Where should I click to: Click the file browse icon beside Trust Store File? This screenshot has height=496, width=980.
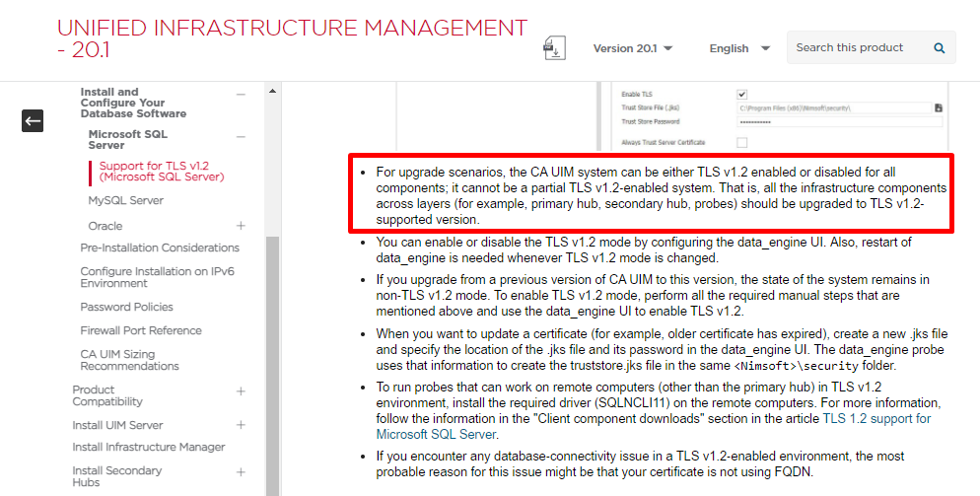point(939,107)
